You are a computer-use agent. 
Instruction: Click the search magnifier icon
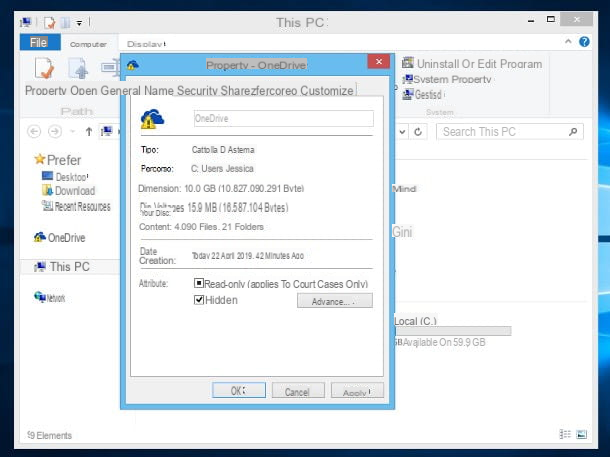(573, 132)
